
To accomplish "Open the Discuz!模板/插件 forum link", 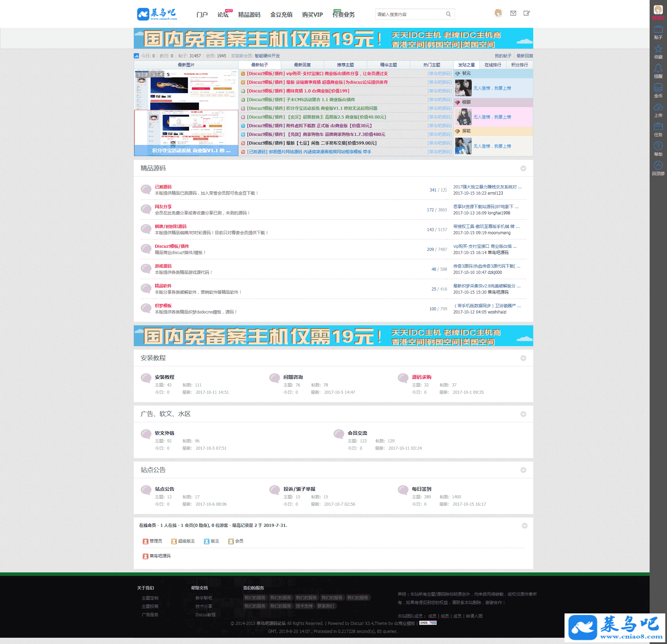I will tap(172, 246).
